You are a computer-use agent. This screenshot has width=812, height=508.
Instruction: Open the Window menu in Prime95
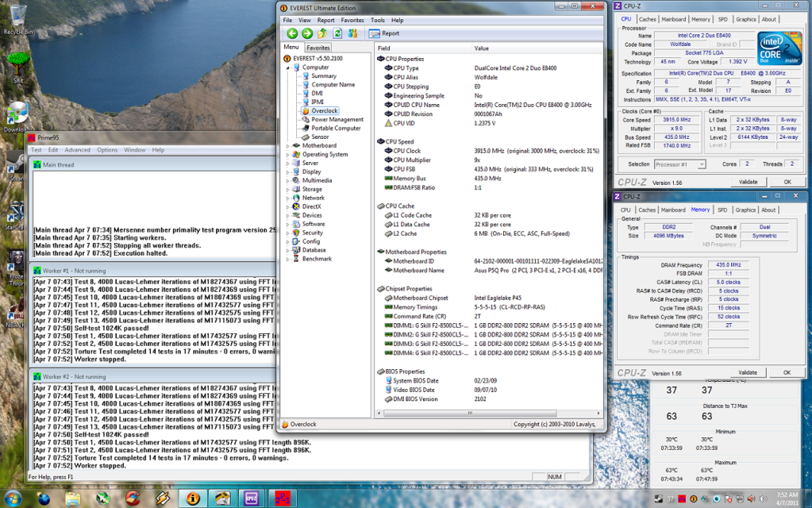[x=135, y=150]
